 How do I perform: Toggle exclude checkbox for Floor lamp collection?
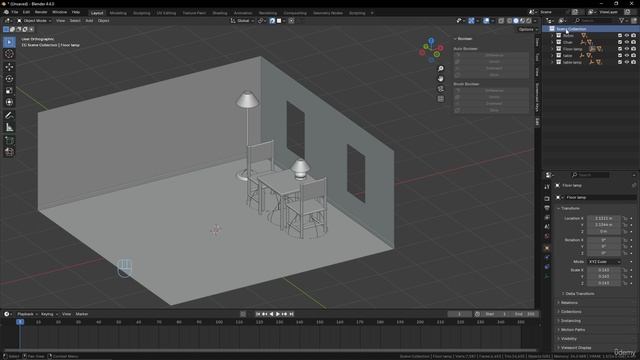coord(620,49)
